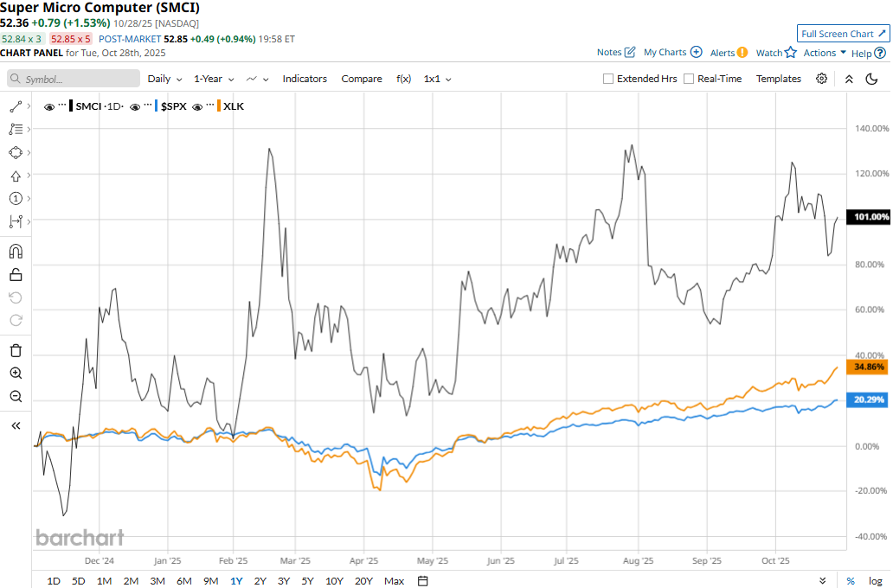Select the trend line drawing tool
Screen dimensions: 893x588
pyautogui.click(x=15, y=106)
